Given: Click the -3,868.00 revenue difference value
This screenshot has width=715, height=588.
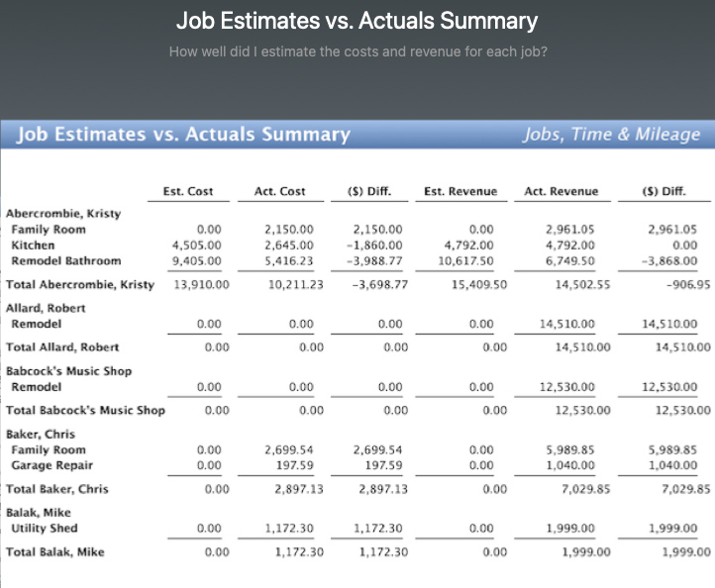Looking at the screenshot, I should coord(669,260).
